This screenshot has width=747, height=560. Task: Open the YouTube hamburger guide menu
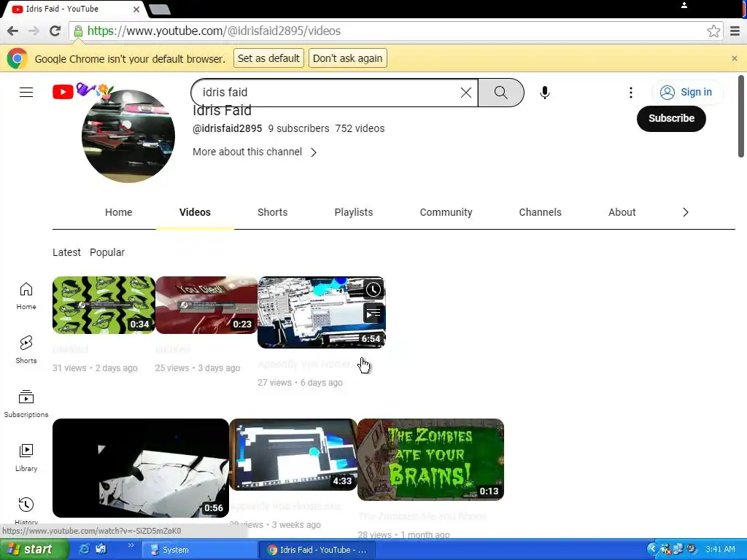point(26,93)
